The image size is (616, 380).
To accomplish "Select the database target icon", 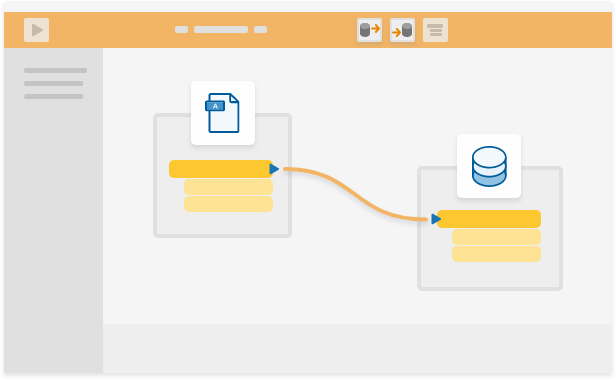I will tap(489, 166).
